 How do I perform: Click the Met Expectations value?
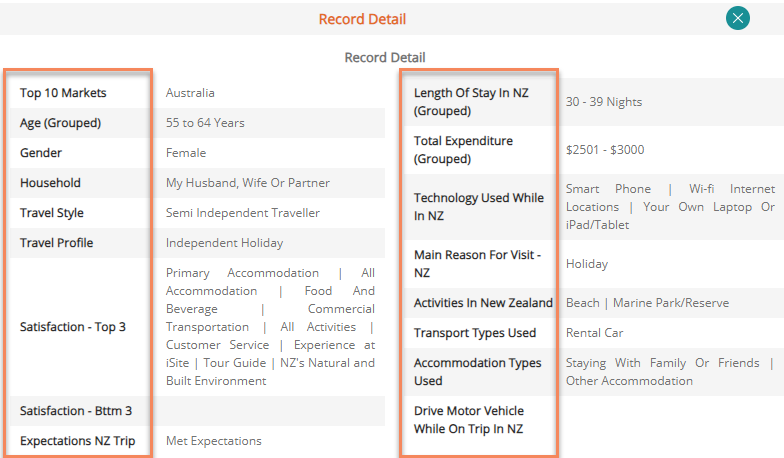[214, 441]
